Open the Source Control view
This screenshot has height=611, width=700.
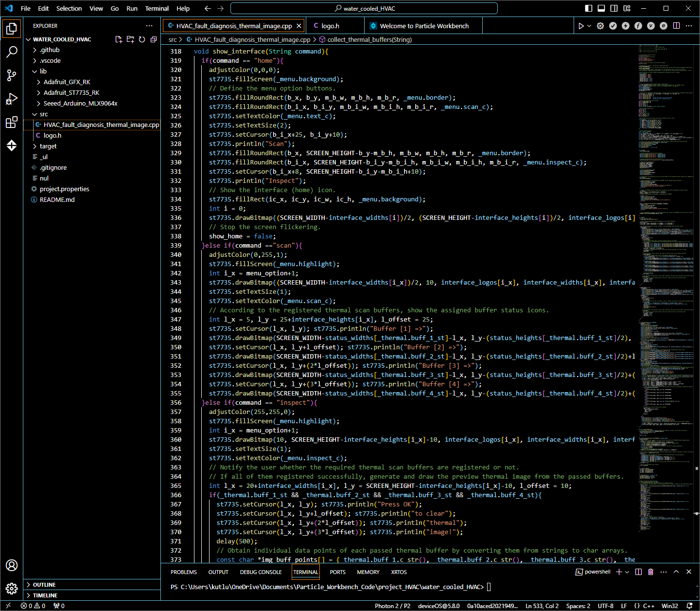click(x=12, y=75)
